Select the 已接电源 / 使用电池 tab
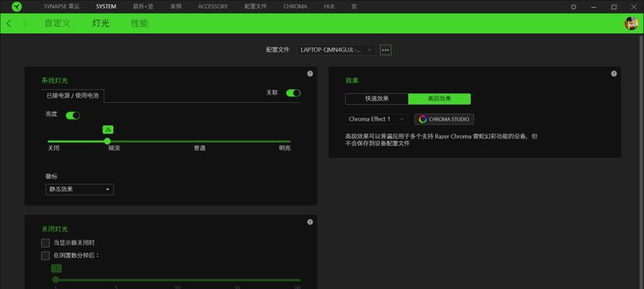This screenshot has width=644, height=289. (72, 95)
